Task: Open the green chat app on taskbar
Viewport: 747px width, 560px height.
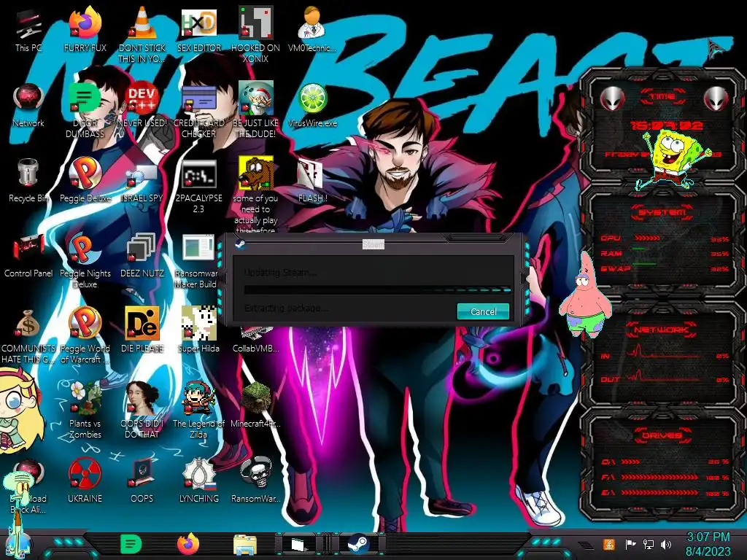Action: (x=131, y=544)
